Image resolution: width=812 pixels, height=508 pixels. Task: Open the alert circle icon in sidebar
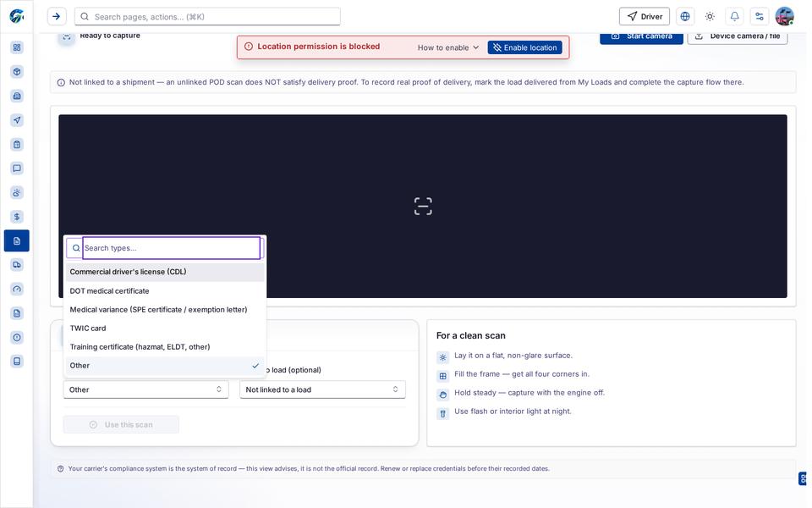tap(17, 338)
